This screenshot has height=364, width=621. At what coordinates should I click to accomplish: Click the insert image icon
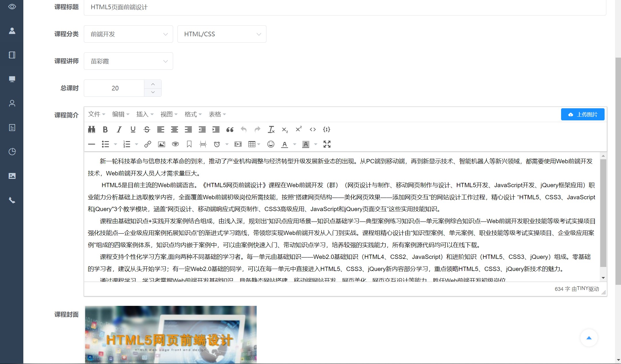pyautogui.click(x=162, y=144)
